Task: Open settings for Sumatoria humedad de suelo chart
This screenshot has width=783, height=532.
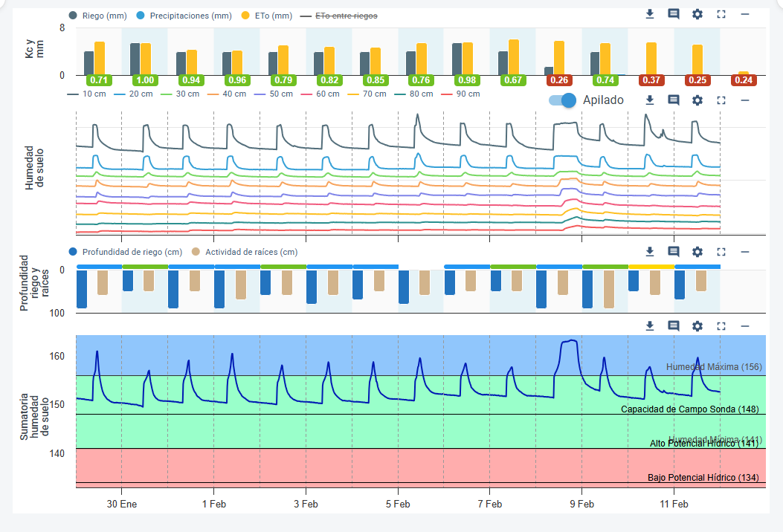Action: coord(697,326)
